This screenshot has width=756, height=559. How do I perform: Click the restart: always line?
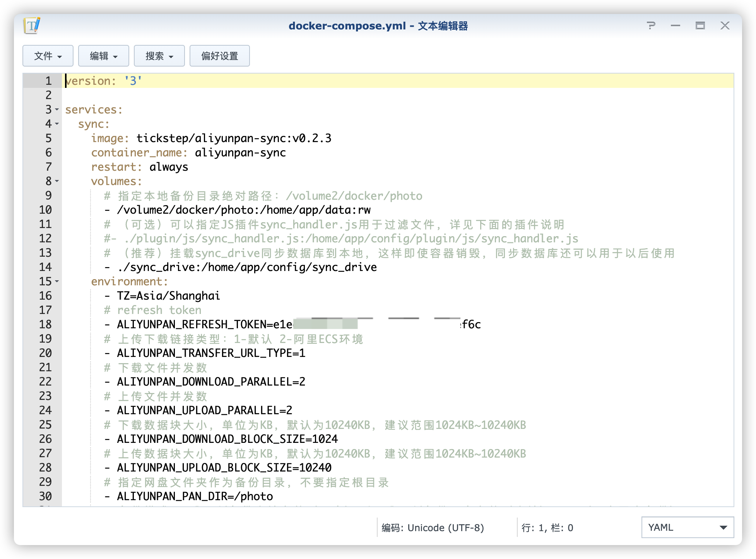[x=140, y=167]
